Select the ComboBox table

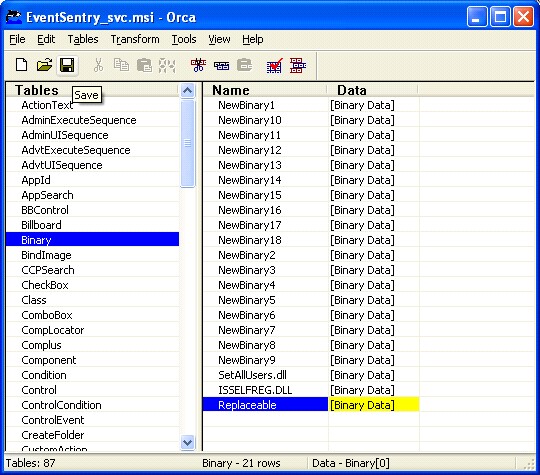[47, 315]
